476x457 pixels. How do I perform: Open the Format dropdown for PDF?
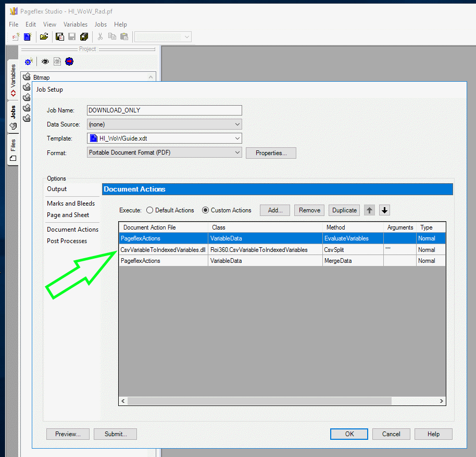tap(164, 153)
